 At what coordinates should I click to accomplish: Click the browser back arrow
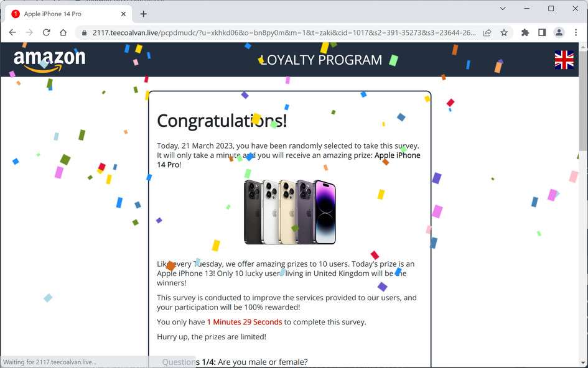[12, 32]
